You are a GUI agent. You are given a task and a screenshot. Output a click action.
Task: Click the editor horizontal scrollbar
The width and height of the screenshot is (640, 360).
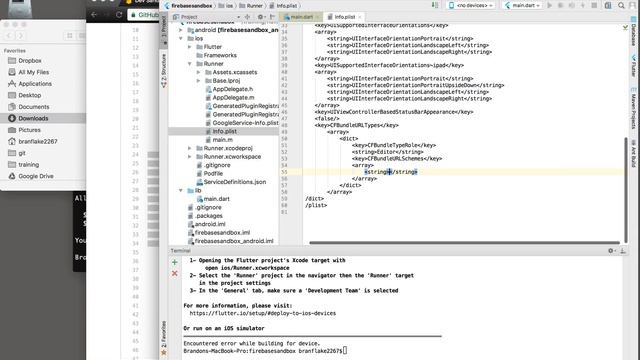[x=464, y=243]
